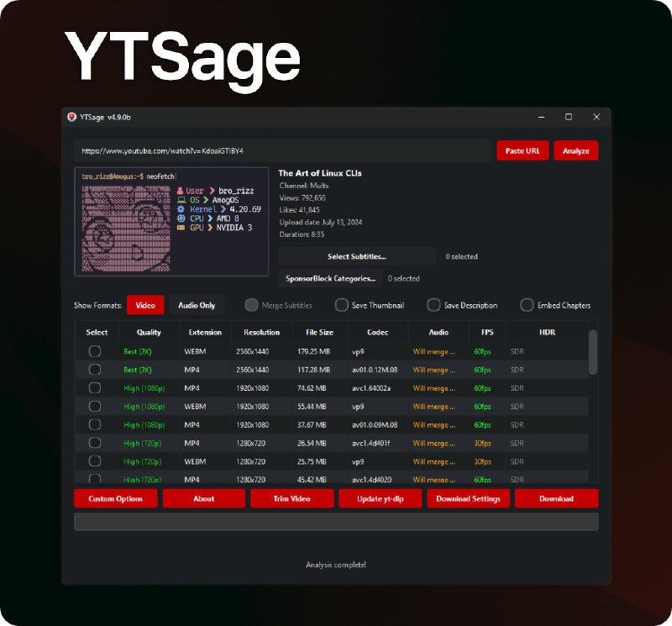Click the YouTube URL input field

282,150
